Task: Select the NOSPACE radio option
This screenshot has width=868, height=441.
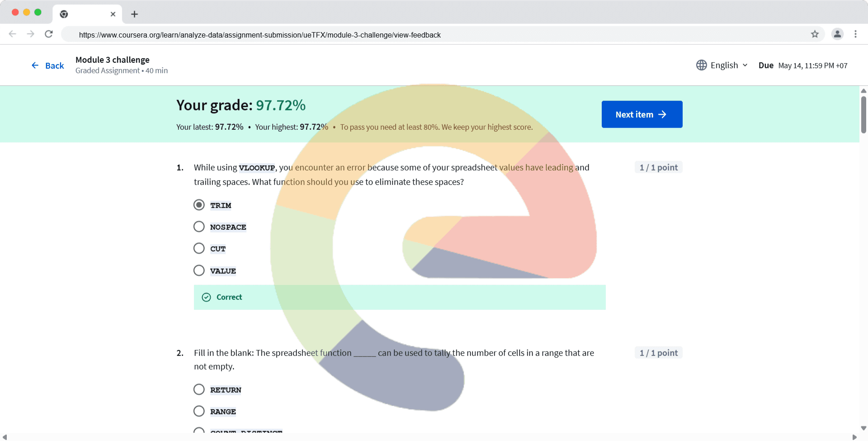Action: 199,227
